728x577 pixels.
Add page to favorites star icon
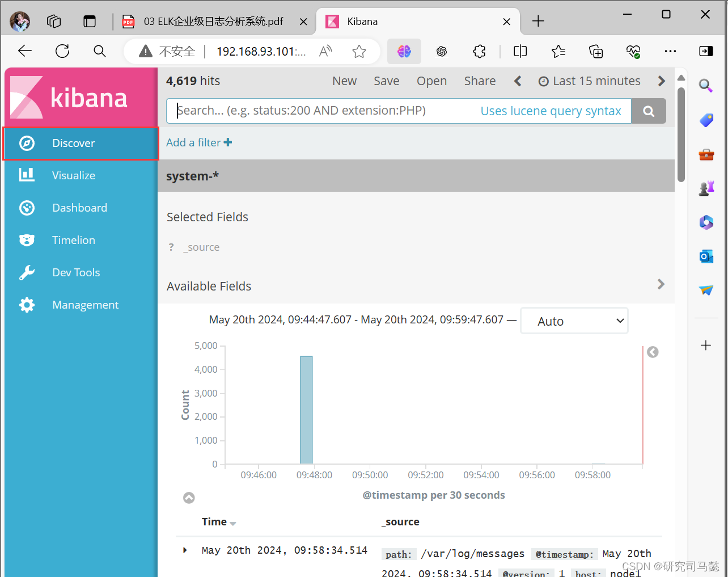(359, 52)
